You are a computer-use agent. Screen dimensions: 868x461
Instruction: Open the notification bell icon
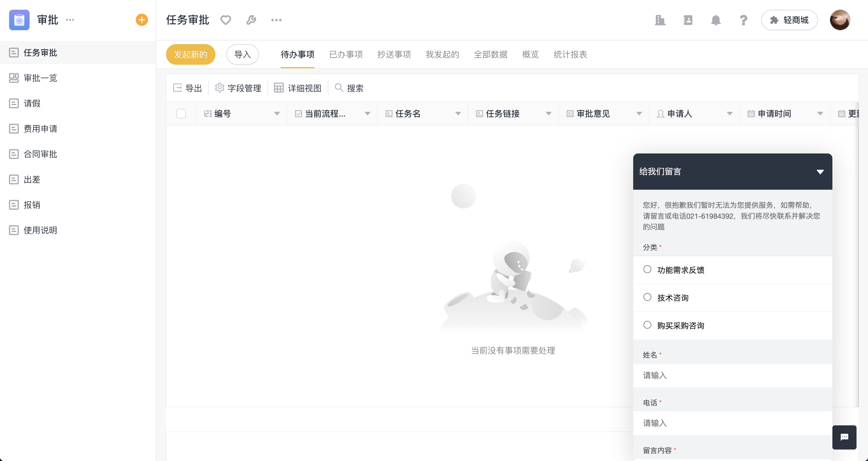click(716, 20)
